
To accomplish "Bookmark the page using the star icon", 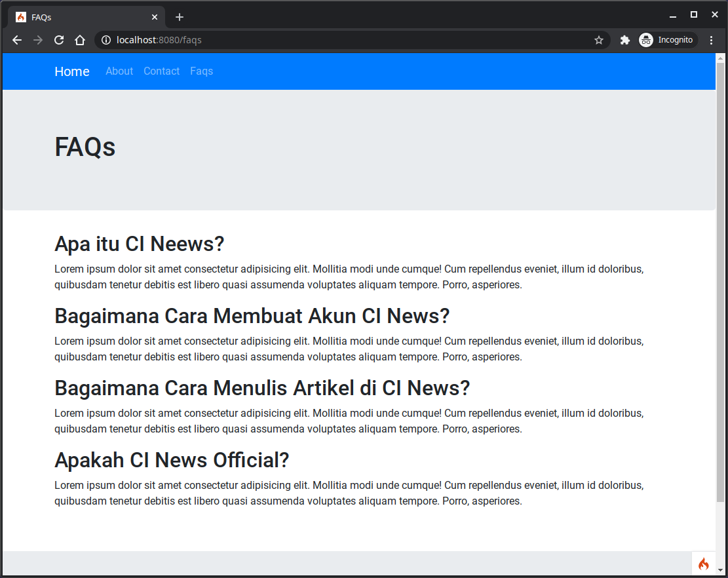I will [x=598, y=40].
